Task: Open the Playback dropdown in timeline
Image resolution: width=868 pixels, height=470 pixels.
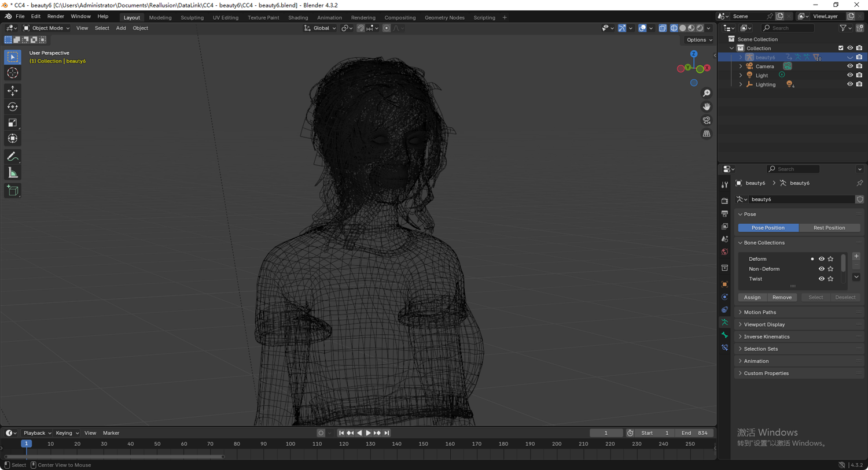Action: pyautogui.click(x=37, y=433)
